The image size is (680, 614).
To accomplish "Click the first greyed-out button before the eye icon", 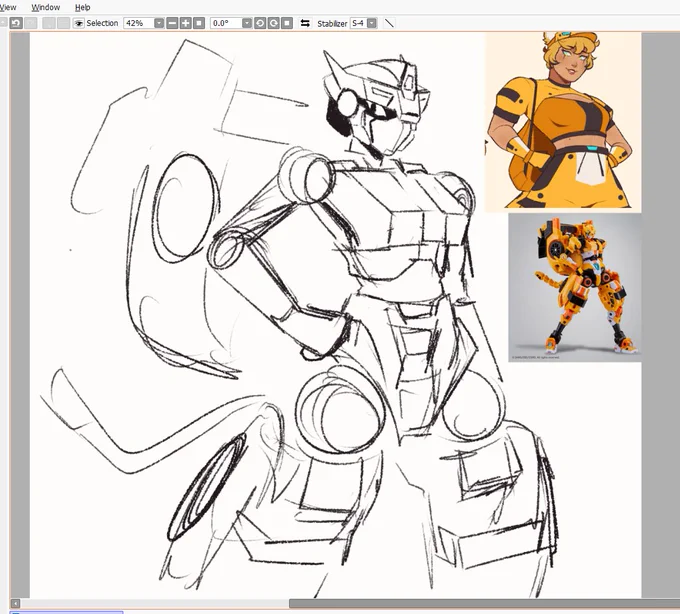I will pos(49,23).
